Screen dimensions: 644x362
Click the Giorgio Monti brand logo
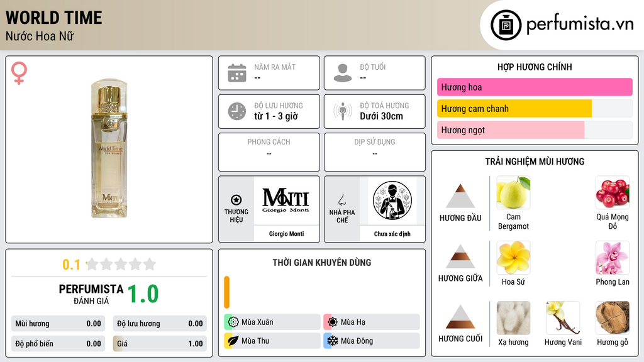[286, 200]
